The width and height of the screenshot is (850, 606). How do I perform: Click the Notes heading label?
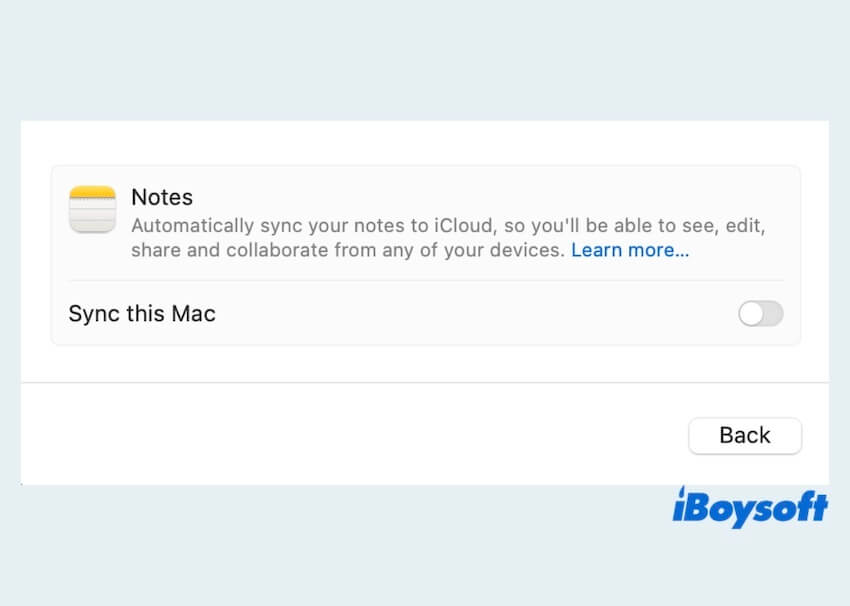(161, 197)
